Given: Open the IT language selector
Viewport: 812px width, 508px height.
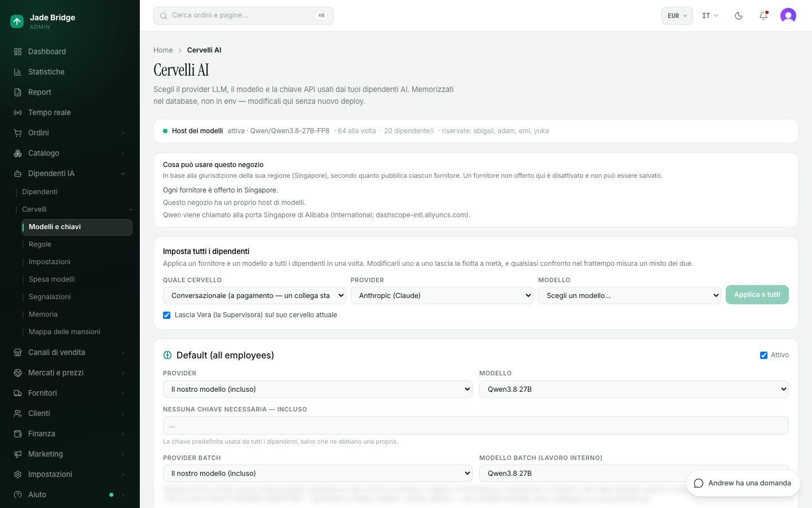Looking at the screenshot, I should (710, 16).
